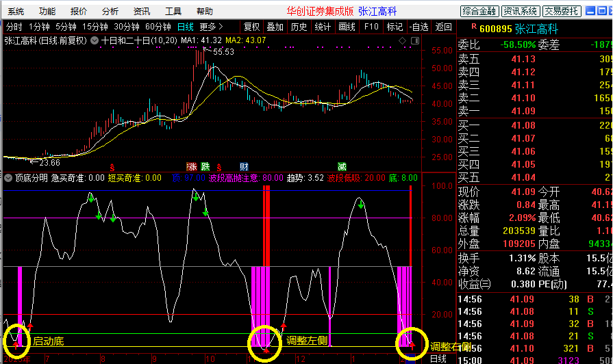Click the 涨幅 value 2.09%
Screen dimensions: 613x364
tap(522, 218)
